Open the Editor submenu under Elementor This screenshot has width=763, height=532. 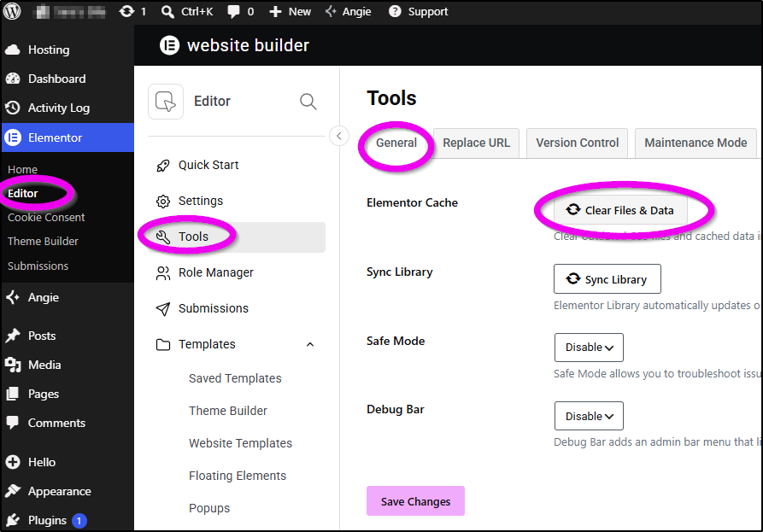23,194
